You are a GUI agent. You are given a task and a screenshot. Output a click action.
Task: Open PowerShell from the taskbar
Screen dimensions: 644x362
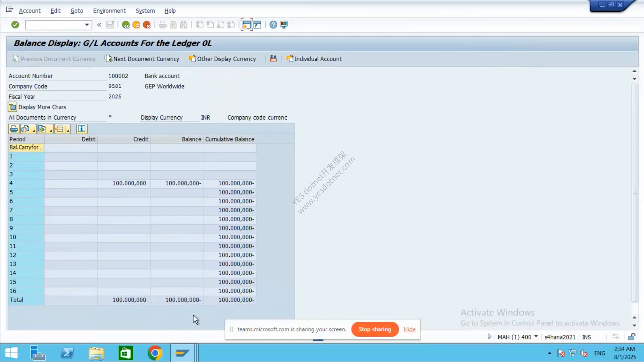[x=67, y=353]
